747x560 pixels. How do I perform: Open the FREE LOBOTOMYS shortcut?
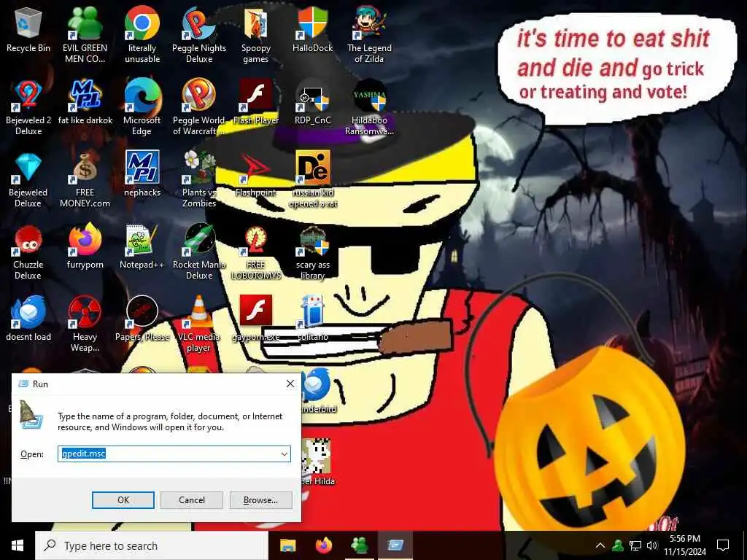click(256, 252)
